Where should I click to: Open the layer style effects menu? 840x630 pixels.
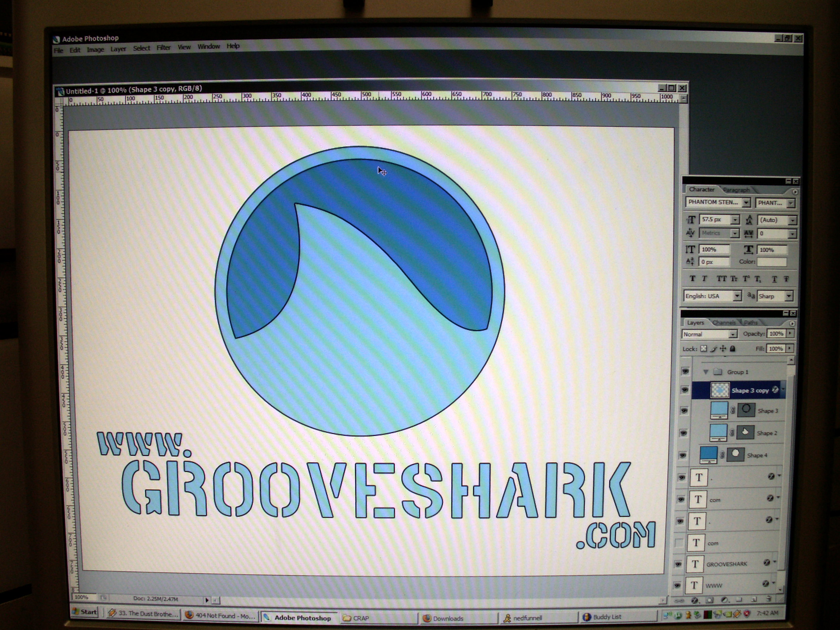pyautogui.click(x=694, y=600)
